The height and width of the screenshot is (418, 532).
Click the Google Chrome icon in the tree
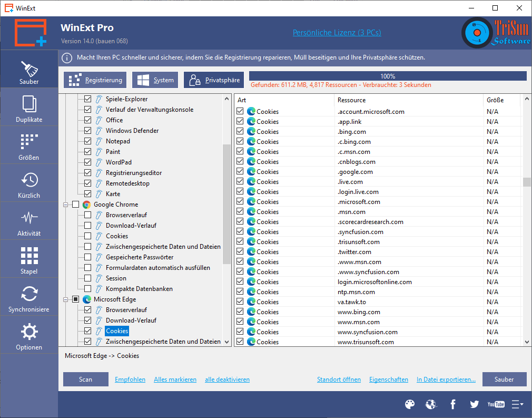[86, 205]
